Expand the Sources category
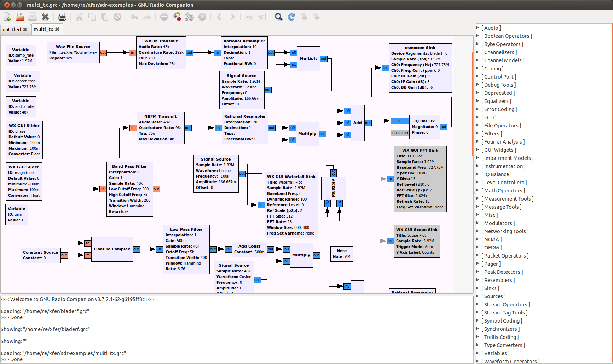613x364 pixels. [493, 296]
